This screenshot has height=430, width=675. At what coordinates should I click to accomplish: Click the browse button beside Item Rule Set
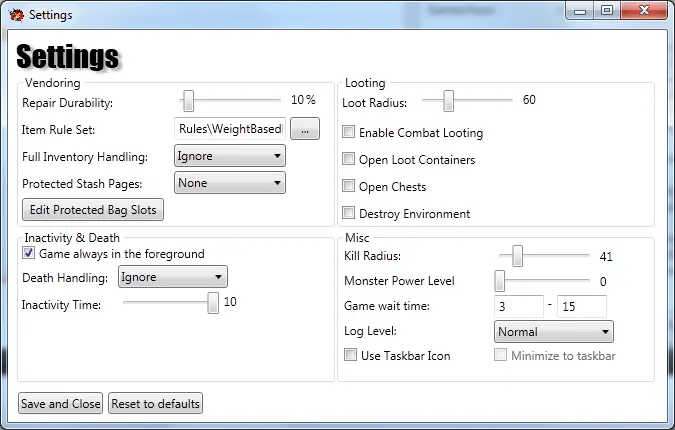[305, 128]
